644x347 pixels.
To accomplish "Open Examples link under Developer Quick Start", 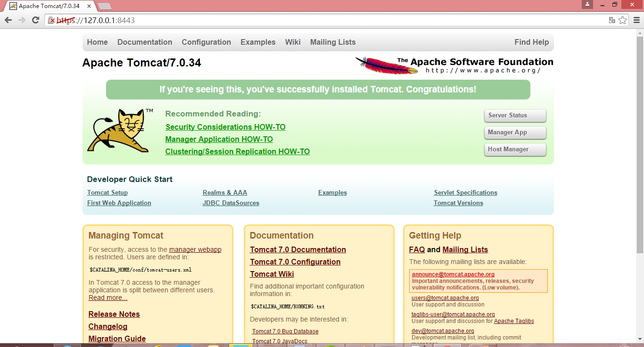I will pyautogui.click(x=332, y=192).
